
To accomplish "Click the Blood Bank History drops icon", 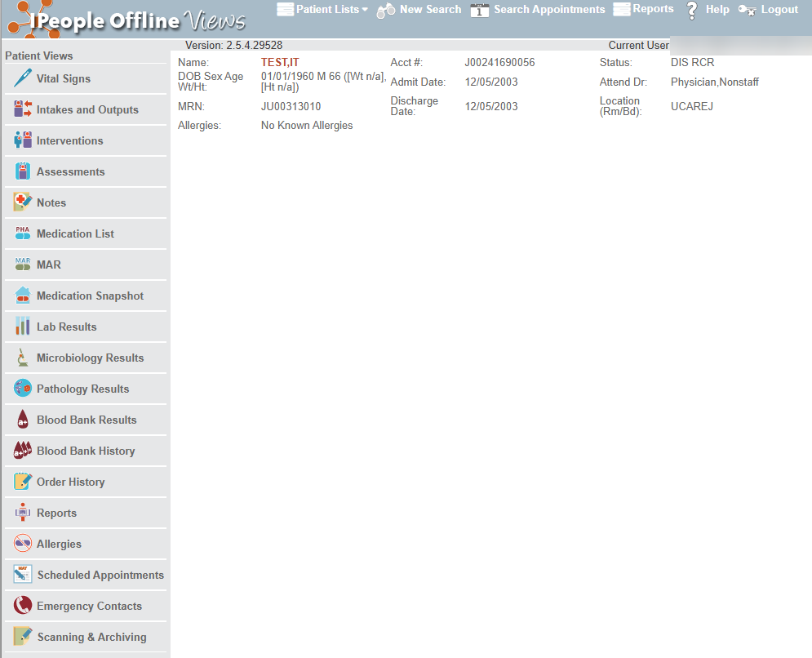I will 23,451.
